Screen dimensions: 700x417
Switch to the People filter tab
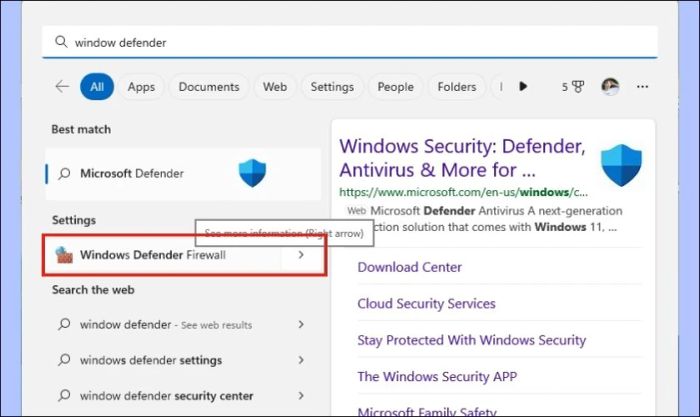click(396, 87)
